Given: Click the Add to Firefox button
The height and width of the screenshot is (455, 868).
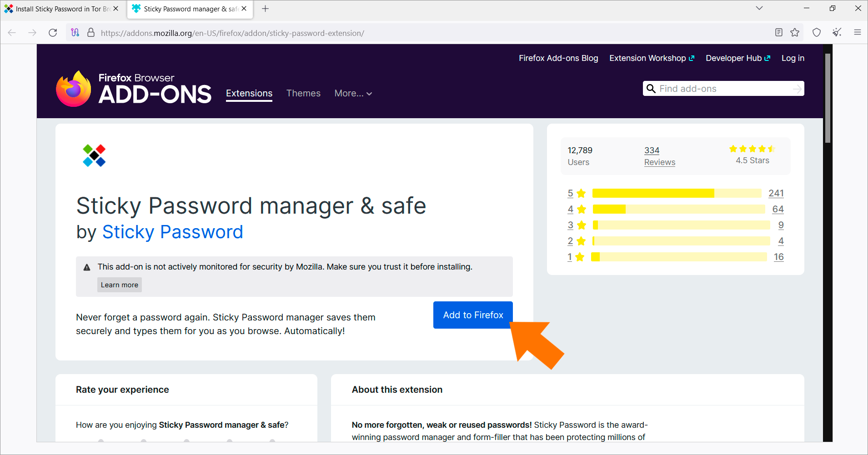Looking at the screenshot, I should point(473,315).
